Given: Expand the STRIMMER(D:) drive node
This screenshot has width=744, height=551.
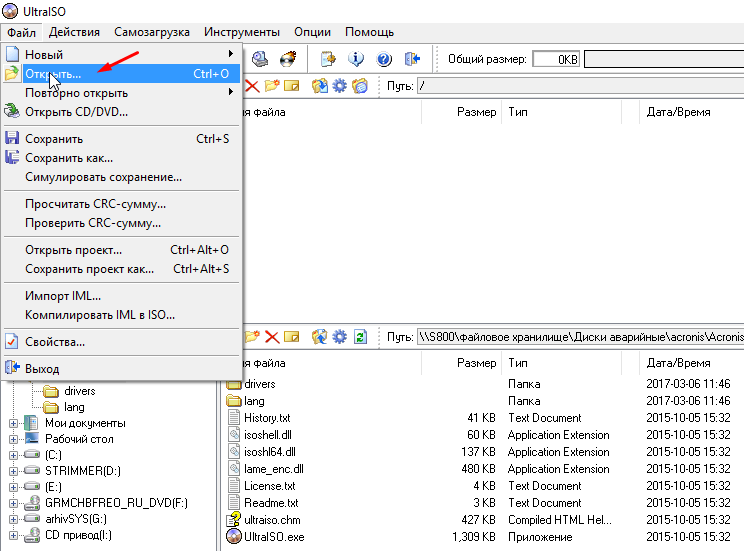Looking at the screenshot, I should (13, 471).
